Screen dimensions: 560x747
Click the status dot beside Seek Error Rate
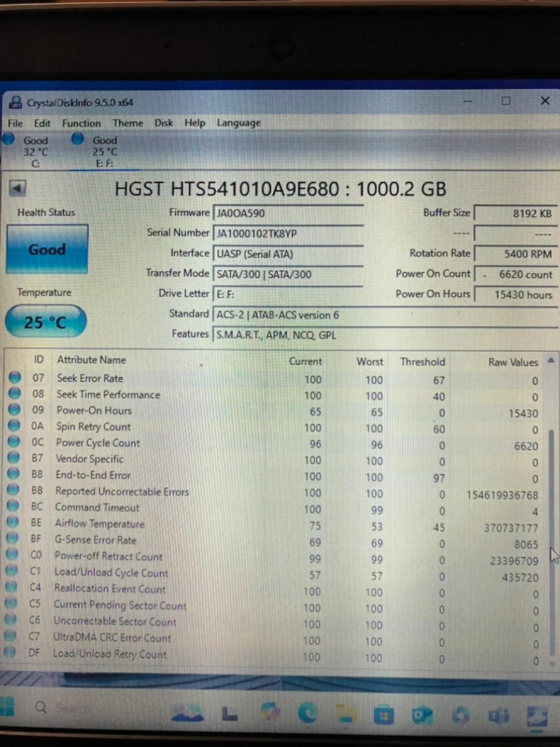(14, 377)
